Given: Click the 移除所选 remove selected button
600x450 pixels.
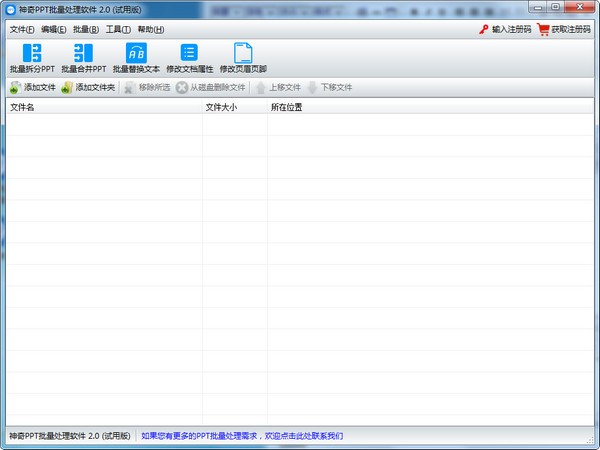Looking at the screenshot, I should [x=146, y=88].
